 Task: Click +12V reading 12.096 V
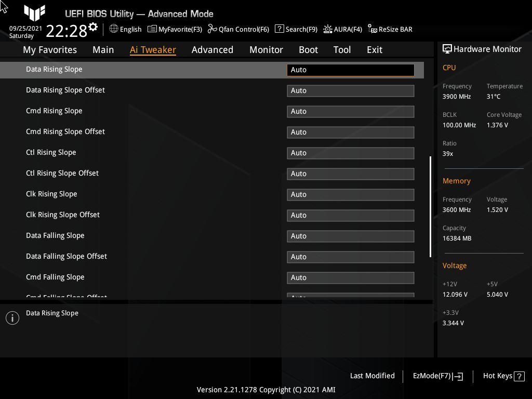click(455, 295)
